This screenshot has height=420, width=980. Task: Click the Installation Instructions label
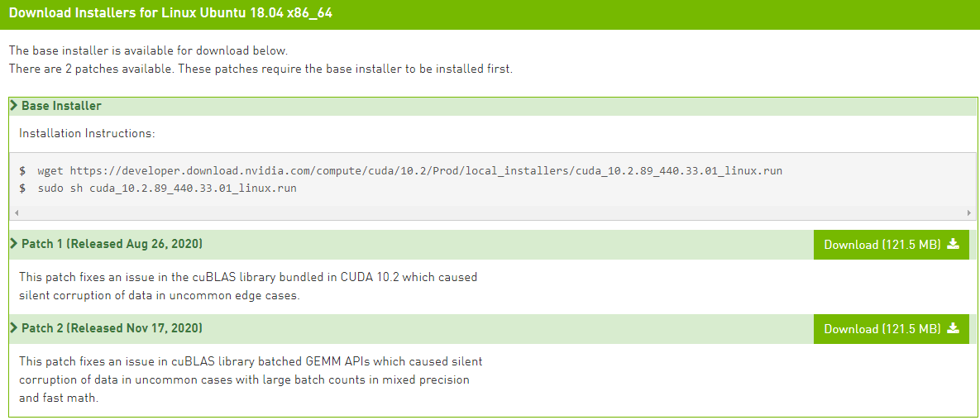coord(87,133)
